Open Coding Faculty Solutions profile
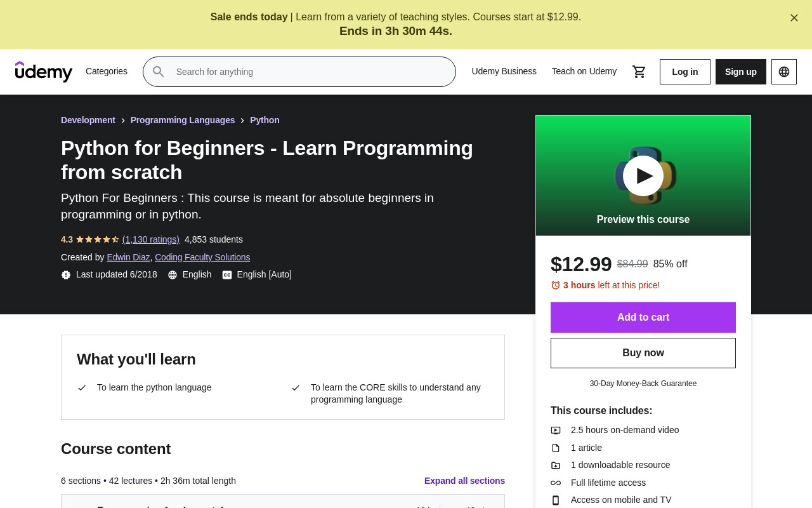Image resolution: width=812 pixels, height=508 pixels. tap(202, 257)
